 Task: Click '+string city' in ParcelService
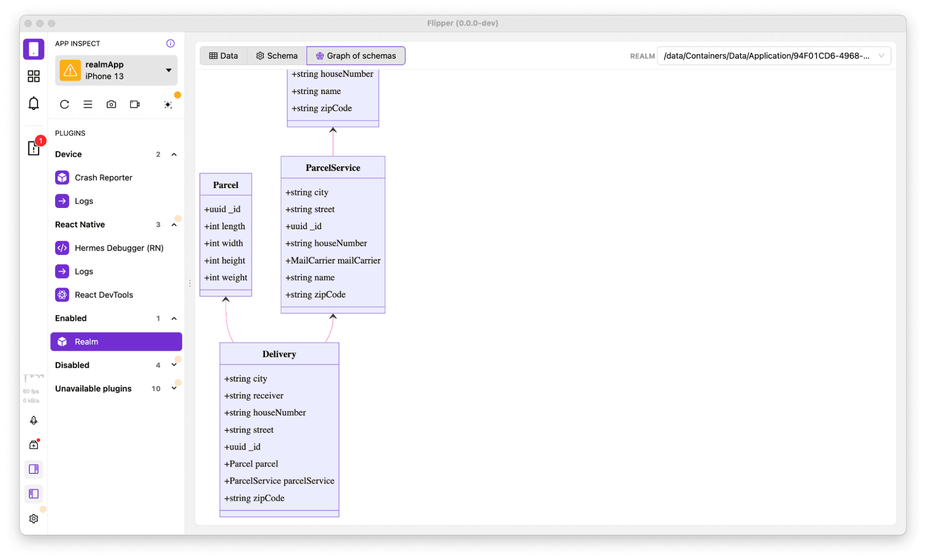(307, 192)
